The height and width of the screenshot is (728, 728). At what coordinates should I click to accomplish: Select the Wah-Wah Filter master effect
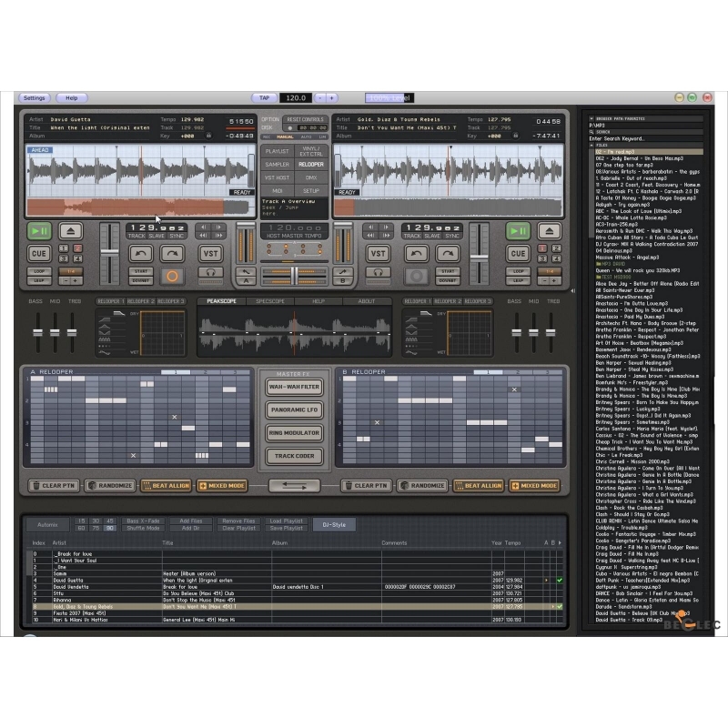coord(294,387)
